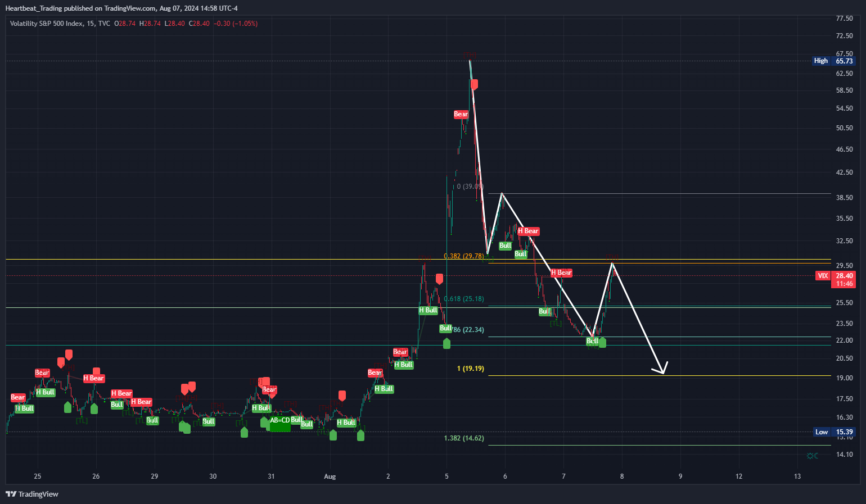Screen dimensions: 866x504
Task: Click the 0.618 (25.18) Fibonacci label
Action: pos(464,299)
